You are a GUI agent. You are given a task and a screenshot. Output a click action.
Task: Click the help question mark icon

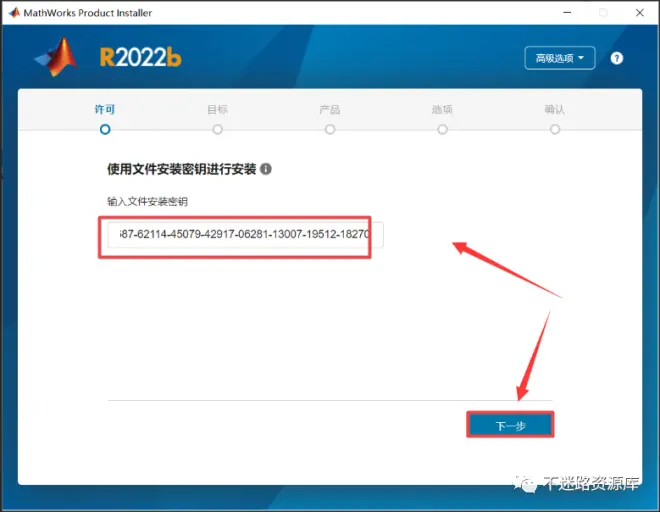coord(617,58)
